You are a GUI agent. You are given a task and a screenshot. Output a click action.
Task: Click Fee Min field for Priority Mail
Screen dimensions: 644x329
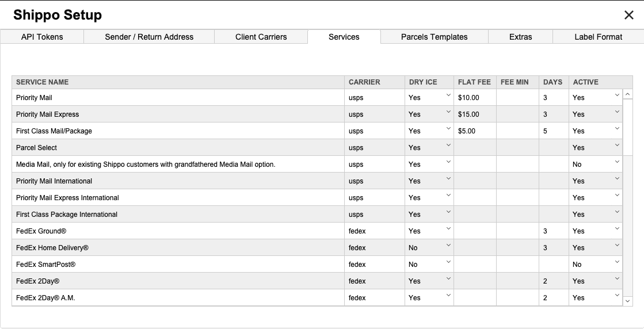coord(517,98)
